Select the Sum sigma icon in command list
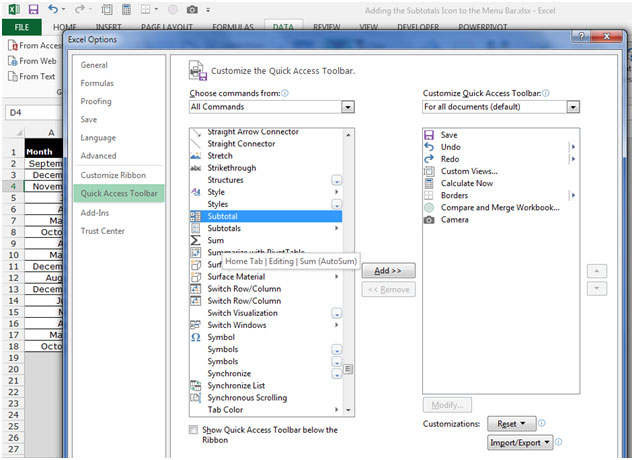This screenshot has width=634, height=460. (195, 240)
